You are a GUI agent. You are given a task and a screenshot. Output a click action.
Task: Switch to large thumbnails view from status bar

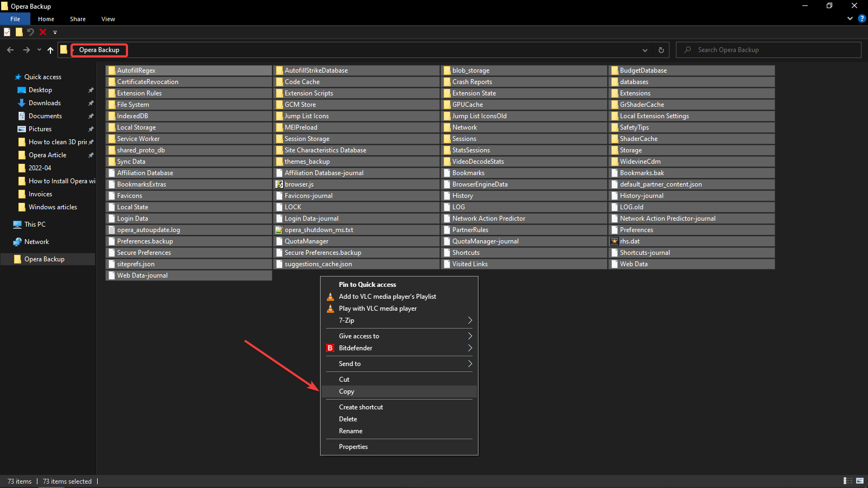point(860,480)
